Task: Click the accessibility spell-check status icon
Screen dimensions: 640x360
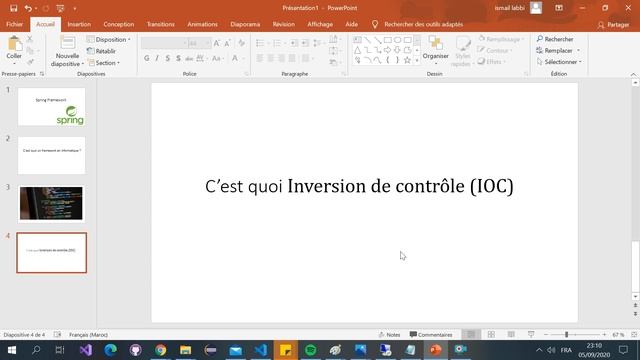Action: point(58,334)
